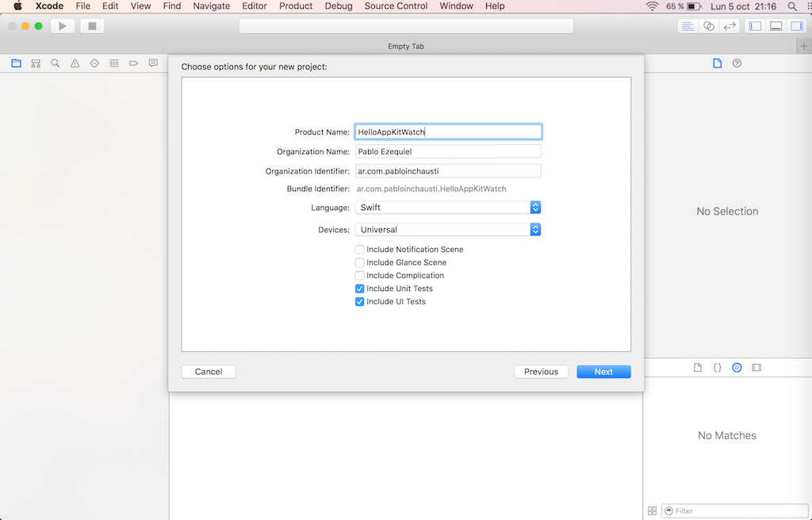812x520 pixels.
Task: Open the Language dropdown showing Swift
Action: click(448, 207)
